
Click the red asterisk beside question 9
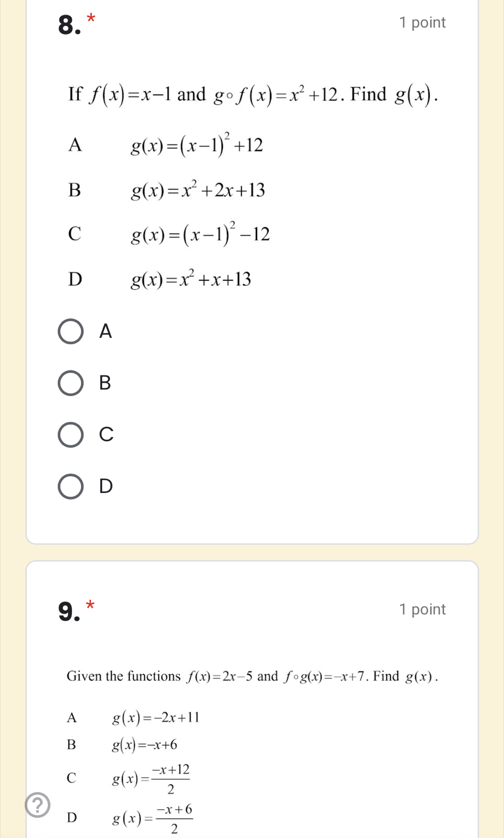coord(91,606)
